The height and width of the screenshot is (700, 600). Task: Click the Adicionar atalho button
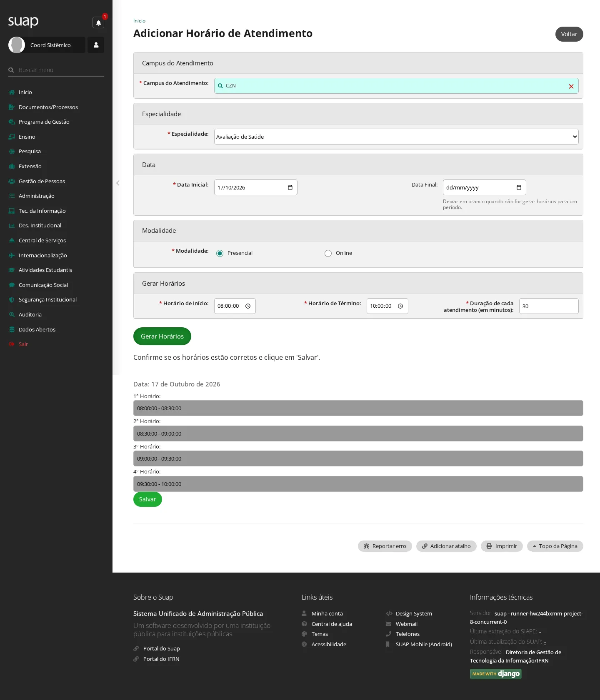[446, 546]
